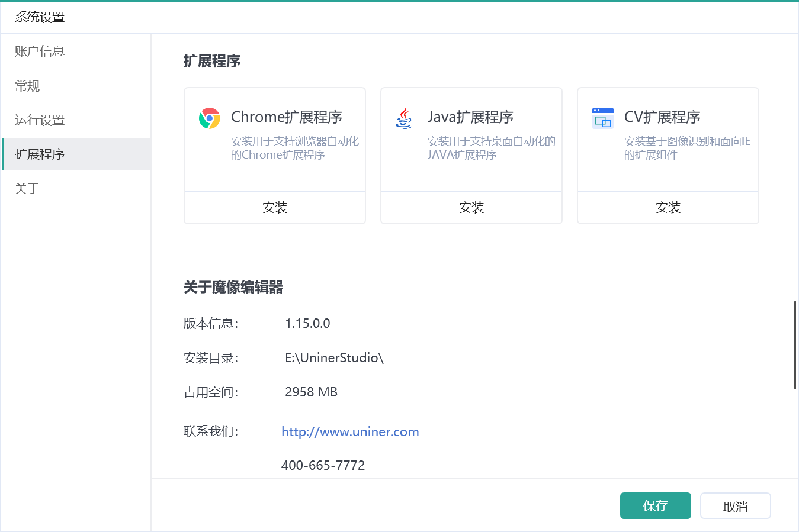Click the 系统设置 window title
Image resolution: width=799 pixels, height=532 pixels.
coord(40,17)
